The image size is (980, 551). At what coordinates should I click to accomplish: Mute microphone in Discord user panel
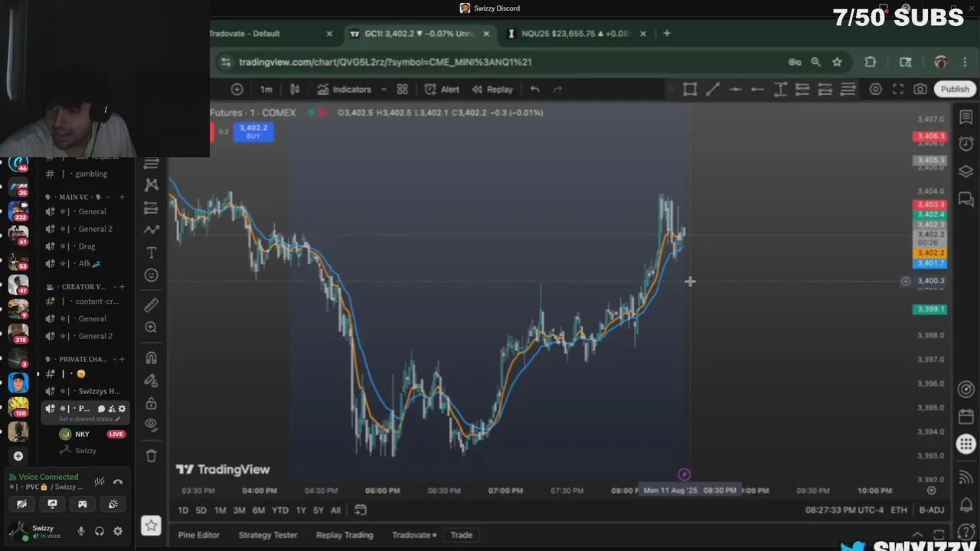point(81,531)
